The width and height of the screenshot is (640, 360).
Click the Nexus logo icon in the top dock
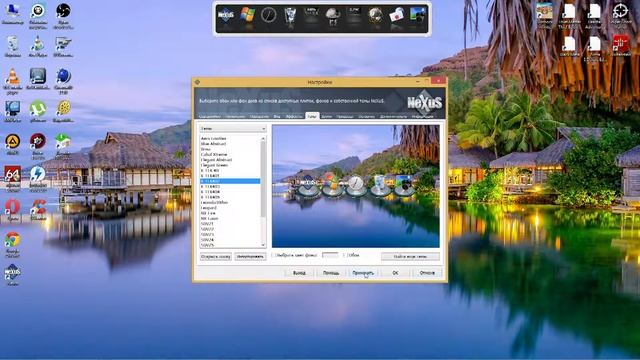pyautogui.click(x=226, y=16)
